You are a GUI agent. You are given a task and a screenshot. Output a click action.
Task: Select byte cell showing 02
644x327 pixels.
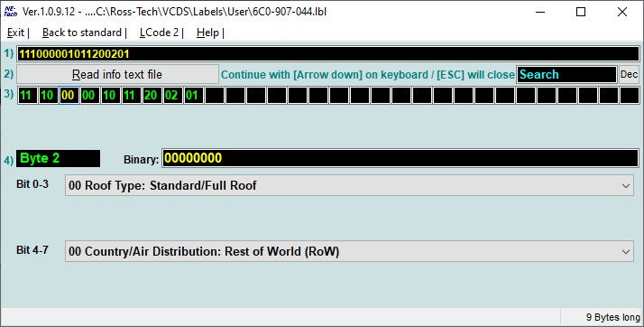click(172, 96)
